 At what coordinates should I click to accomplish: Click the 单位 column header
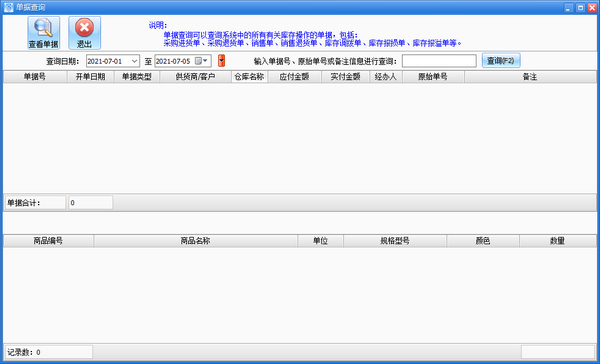click(321, 241)
